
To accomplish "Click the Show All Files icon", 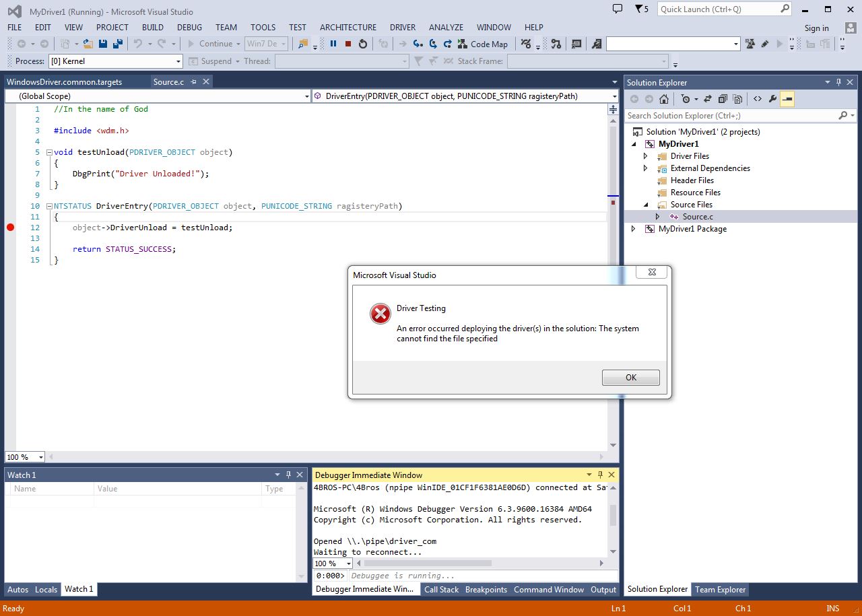I will click(737, 99).
